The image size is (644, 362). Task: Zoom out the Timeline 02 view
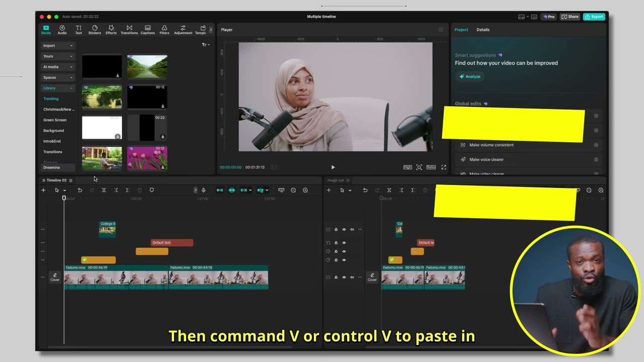[293, 190]
